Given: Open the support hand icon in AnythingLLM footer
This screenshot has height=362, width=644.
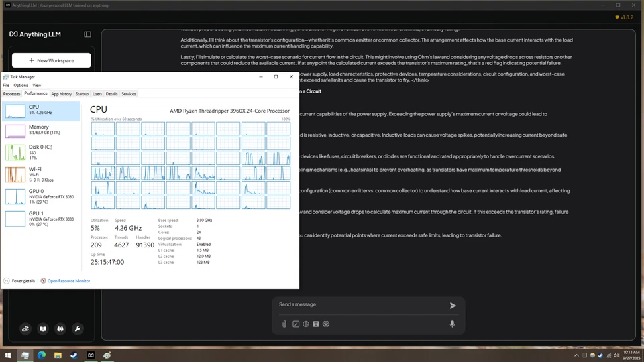Looking at the screenshot, I should coord(25,328).
